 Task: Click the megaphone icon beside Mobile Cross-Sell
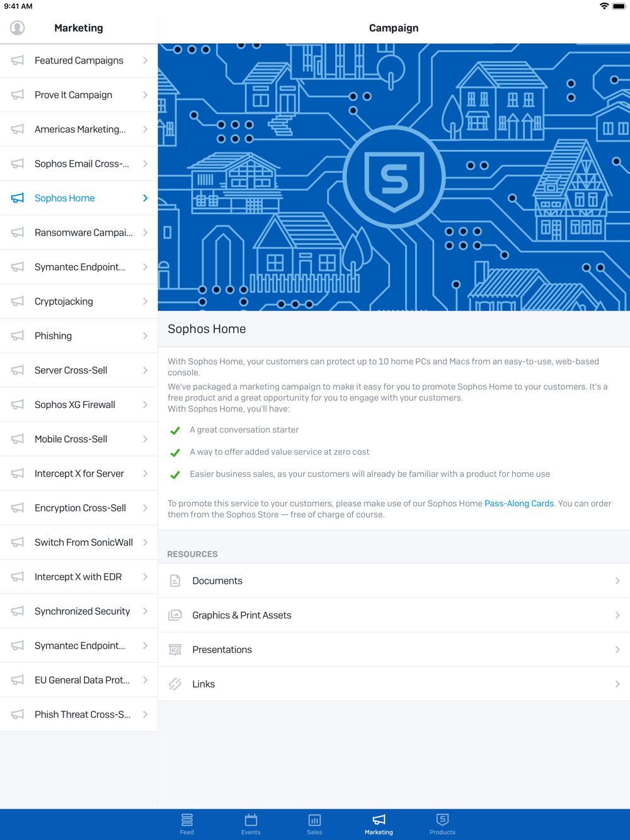coord(18,439)
